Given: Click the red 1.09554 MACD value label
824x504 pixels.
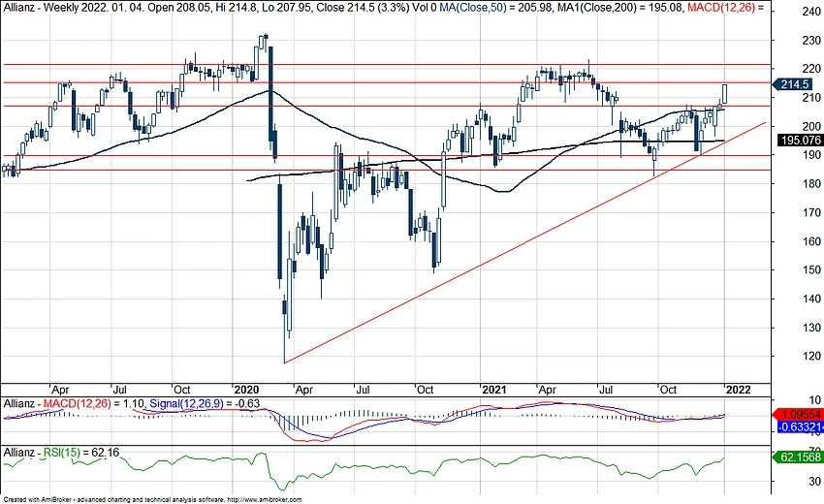Looking at the screenshot, I should tap(801, 414).
